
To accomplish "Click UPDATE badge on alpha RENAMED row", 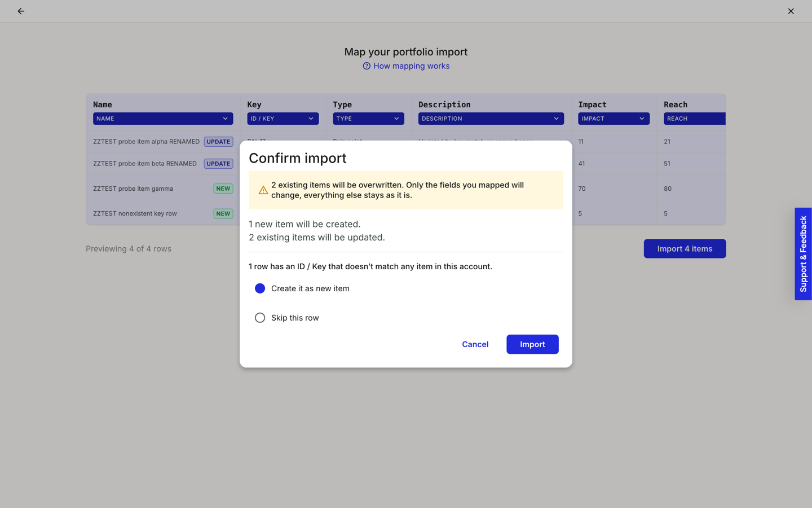I will (218, 142).
